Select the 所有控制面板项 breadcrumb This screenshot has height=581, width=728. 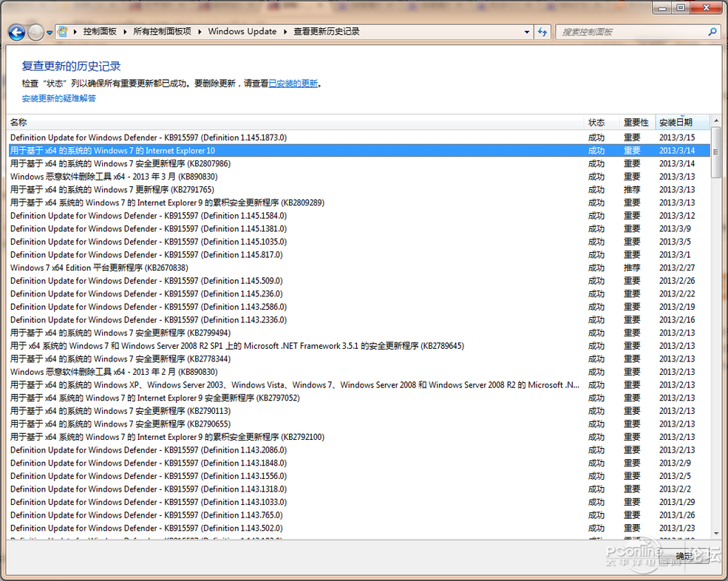click(x=162, y=32)
